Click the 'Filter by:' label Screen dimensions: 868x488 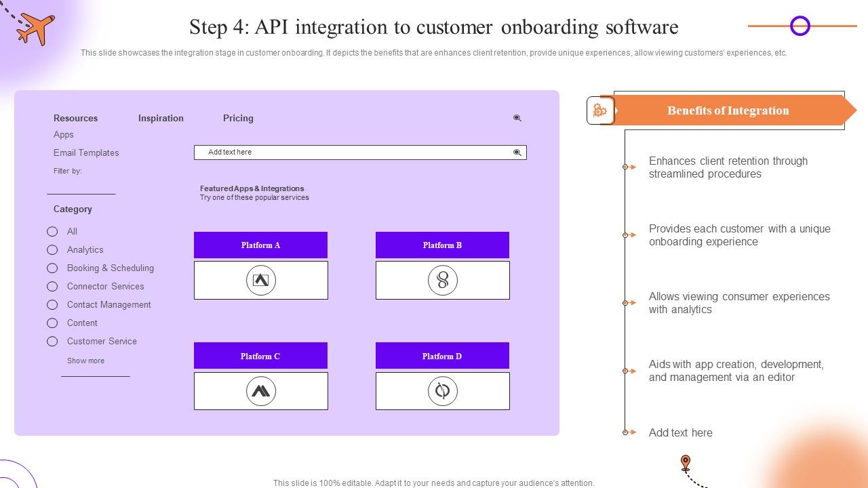(x=68, y=171)
